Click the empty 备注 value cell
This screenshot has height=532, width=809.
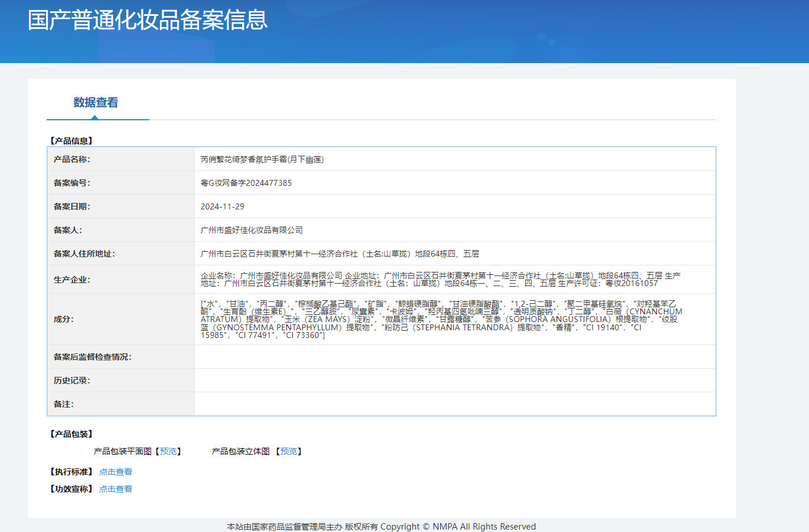tap(454, 404)
